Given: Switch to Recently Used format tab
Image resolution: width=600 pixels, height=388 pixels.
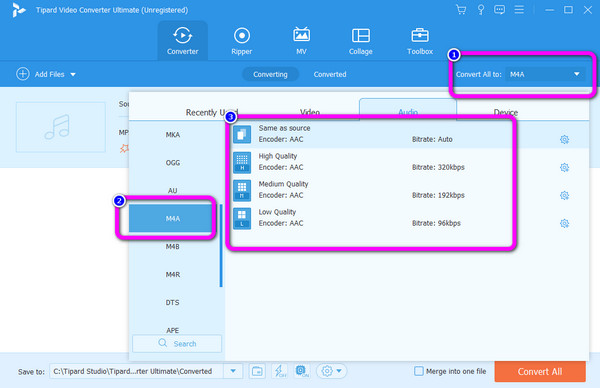Looking at the screenshot, I should (212, 112).
